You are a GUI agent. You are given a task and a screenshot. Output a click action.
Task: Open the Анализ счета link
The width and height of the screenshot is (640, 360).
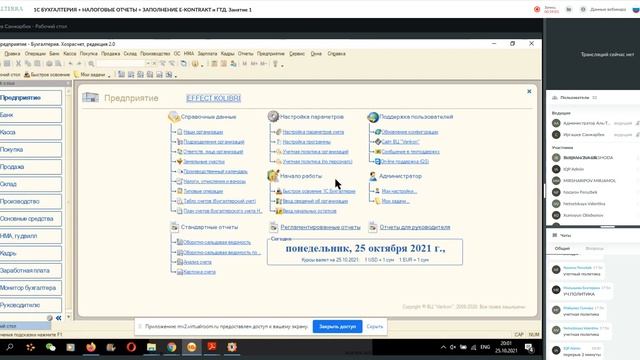[198, 262]
